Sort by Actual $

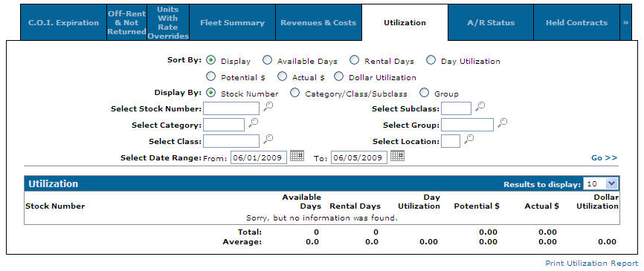click(x=282, y=76)
